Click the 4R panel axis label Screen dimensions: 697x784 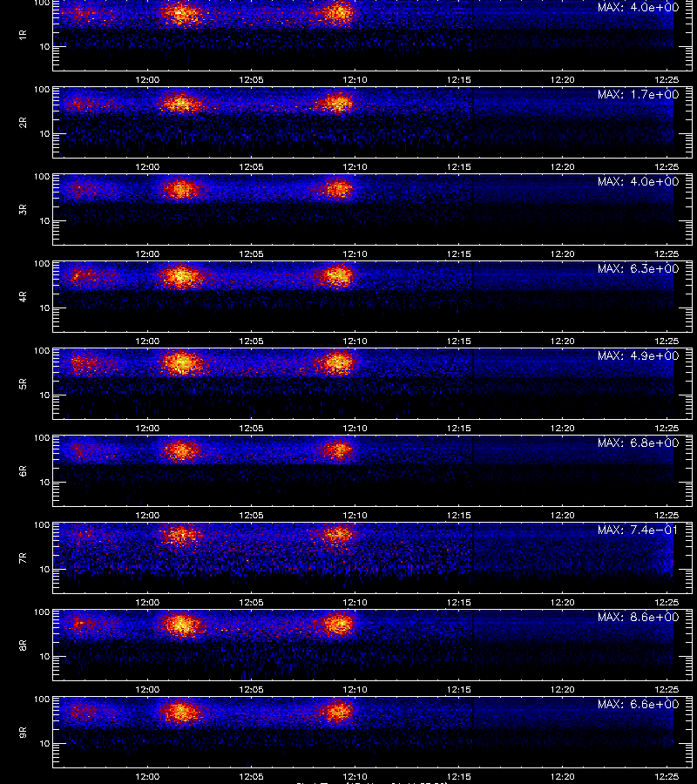pyautogui.click(x=23, y=296)
